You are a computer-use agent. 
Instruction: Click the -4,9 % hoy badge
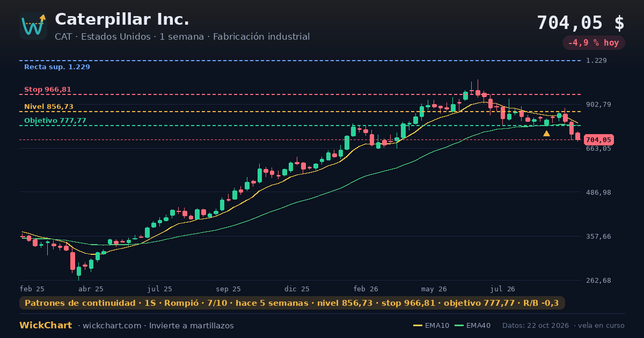(594, 43)
